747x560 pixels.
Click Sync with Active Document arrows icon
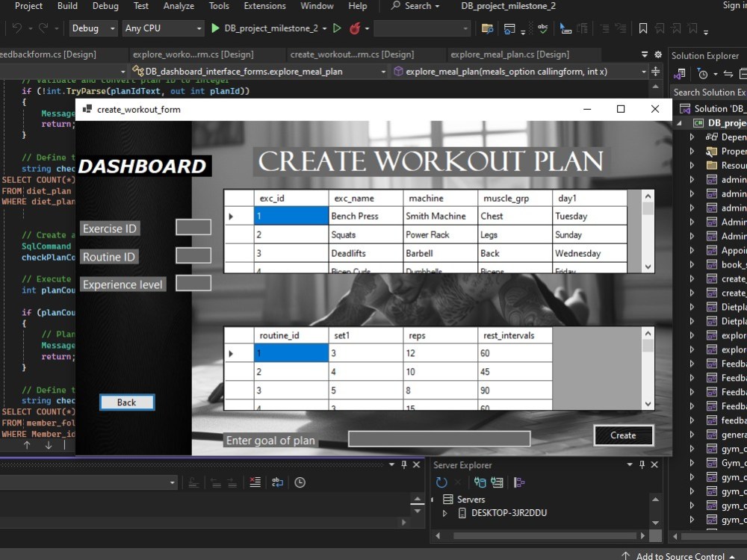click(728, 74)
